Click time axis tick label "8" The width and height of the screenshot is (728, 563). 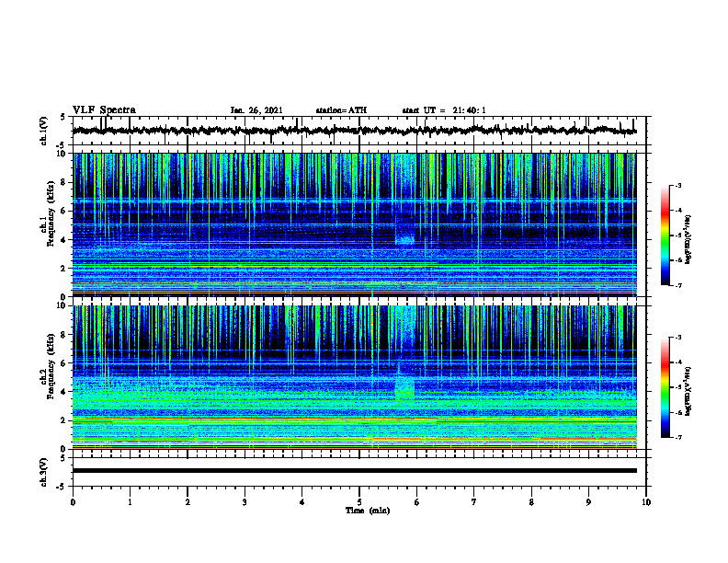tap(531, 502)
